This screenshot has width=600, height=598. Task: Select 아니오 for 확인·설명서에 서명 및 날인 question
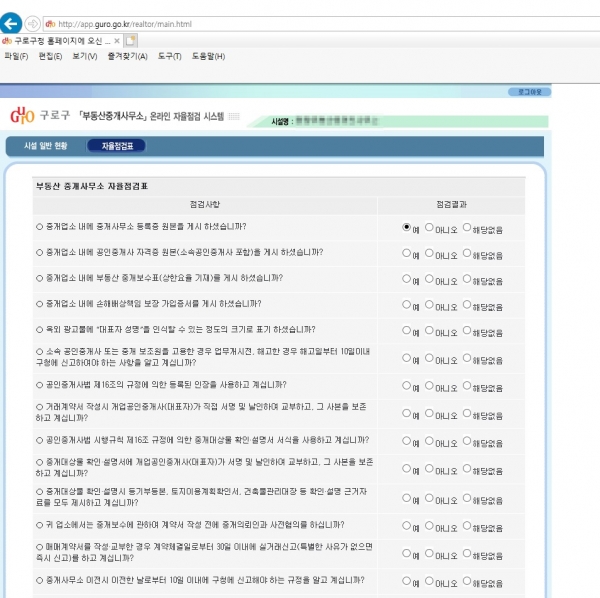point(429,468)
